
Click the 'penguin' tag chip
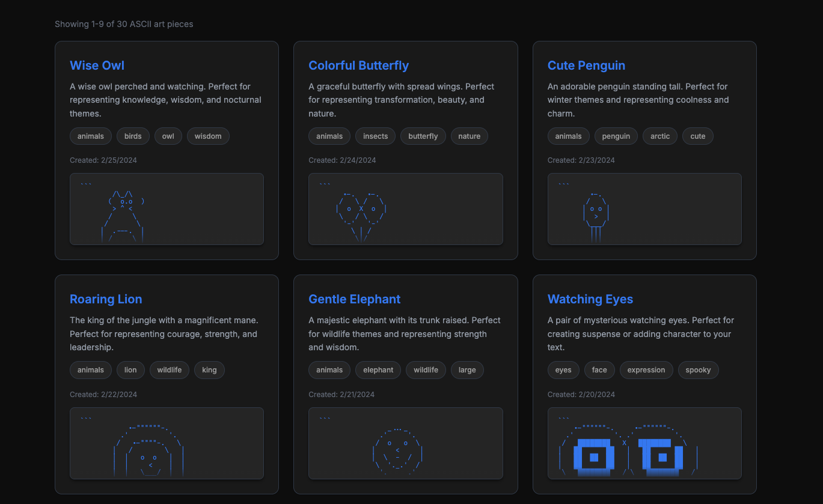coord(616,136)
